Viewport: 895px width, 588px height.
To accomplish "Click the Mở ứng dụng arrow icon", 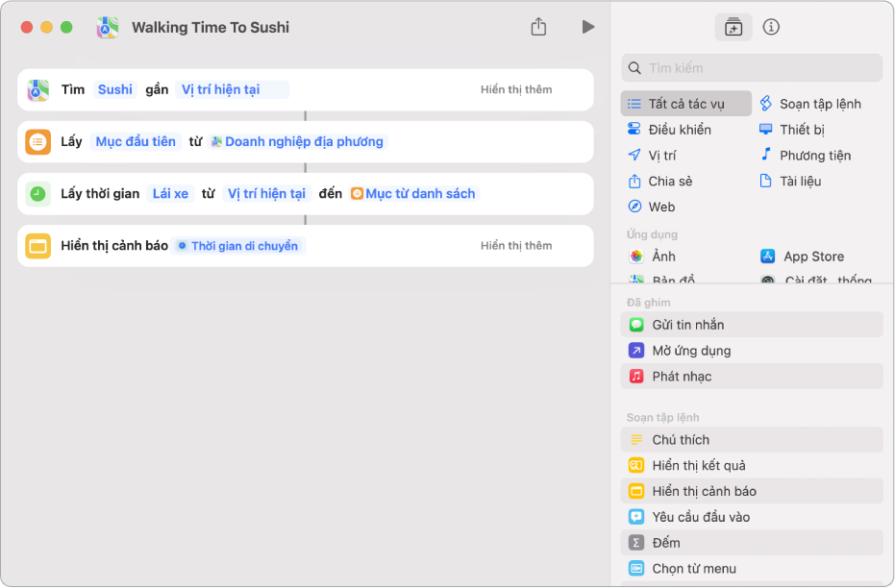I will tap(636, 351).
